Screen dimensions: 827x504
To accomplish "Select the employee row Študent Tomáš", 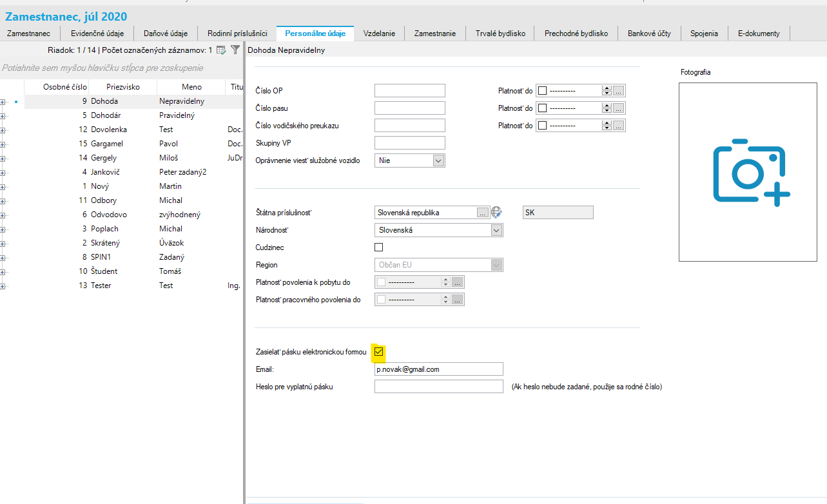I will [133, 271].
